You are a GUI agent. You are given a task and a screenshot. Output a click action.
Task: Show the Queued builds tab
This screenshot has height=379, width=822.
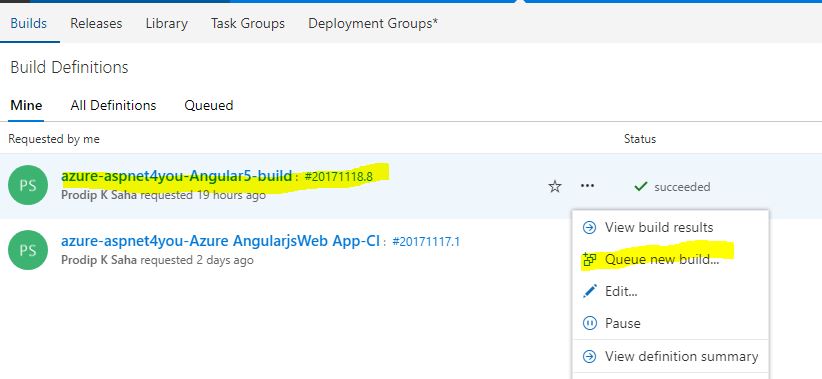pyautogui.click(x=209, y=105)
